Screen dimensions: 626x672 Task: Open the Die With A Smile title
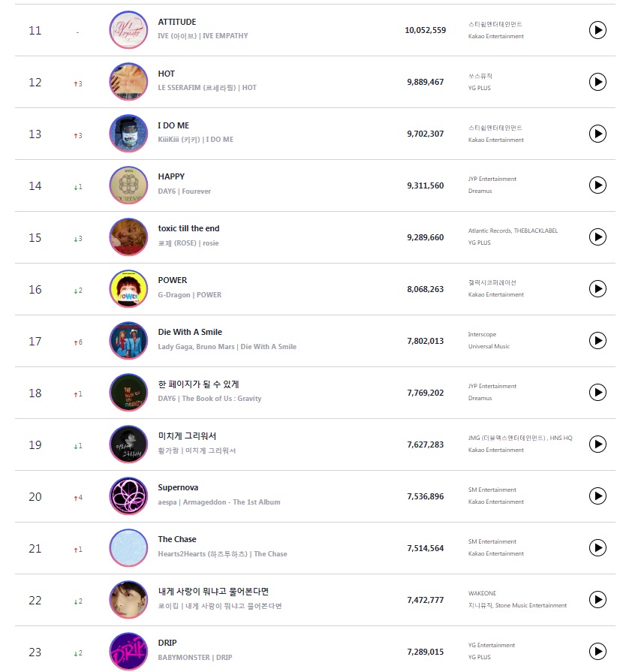point(190,332)
